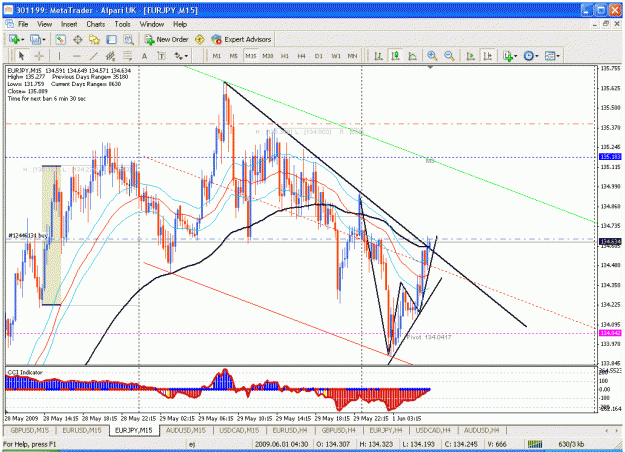Set timeframe to W1
Screen dimensions: 625x452
coord(336,56)
